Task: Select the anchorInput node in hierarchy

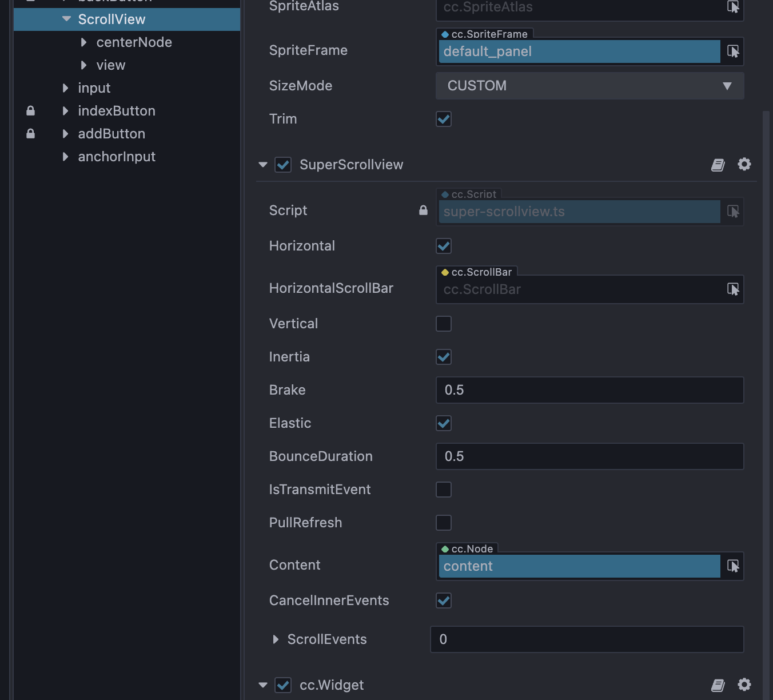Action: [117, 156]
